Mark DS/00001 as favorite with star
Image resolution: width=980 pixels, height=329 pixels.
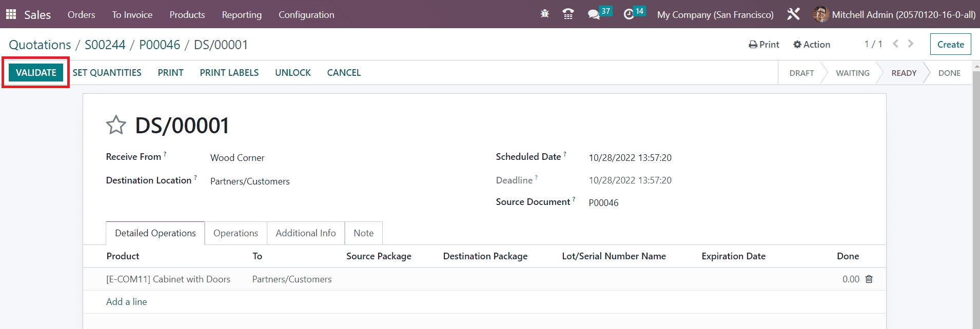pos(116,125)
